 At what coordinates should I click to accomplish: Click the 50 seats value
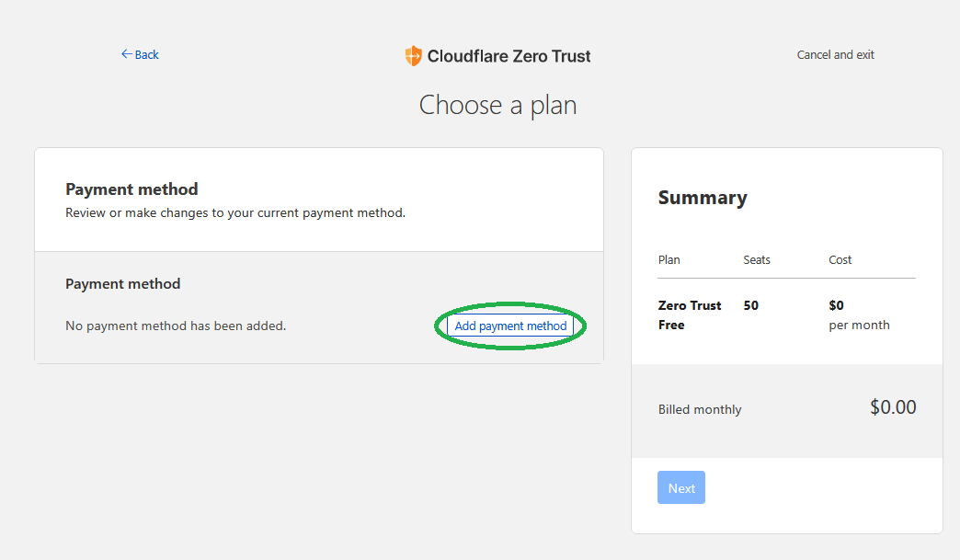[x=751, y=305]
